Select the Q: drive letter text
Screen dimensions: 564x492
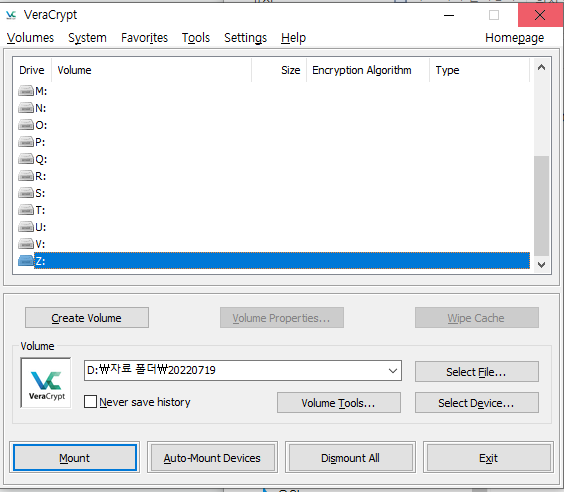(x=41, y=159)
